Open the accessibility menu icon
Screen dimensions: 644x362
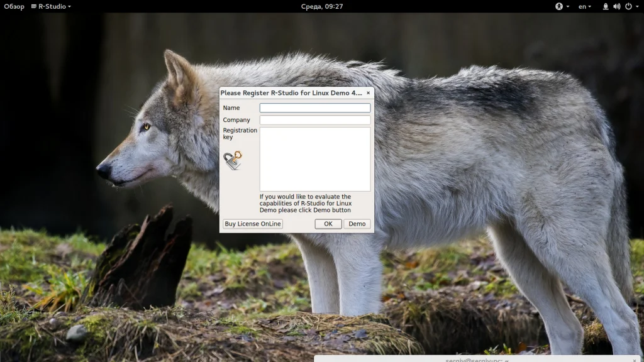click(x=559, y=6)
